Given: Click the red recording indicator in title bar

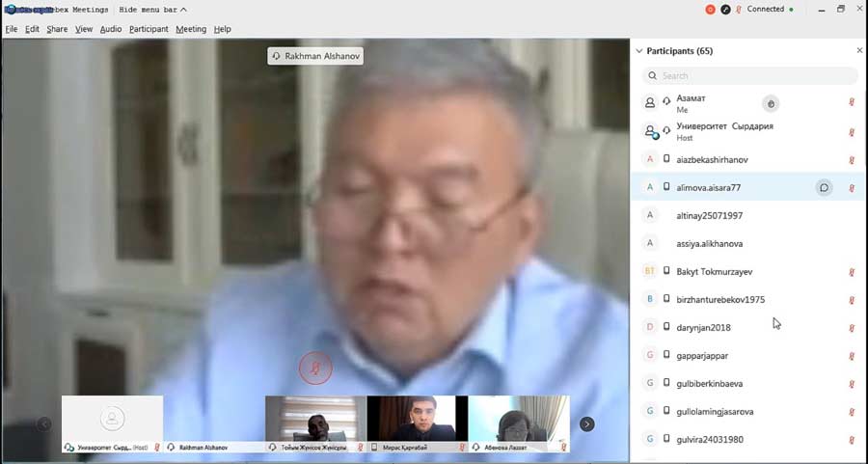Looking at the screenshot, I should [710, 9].
